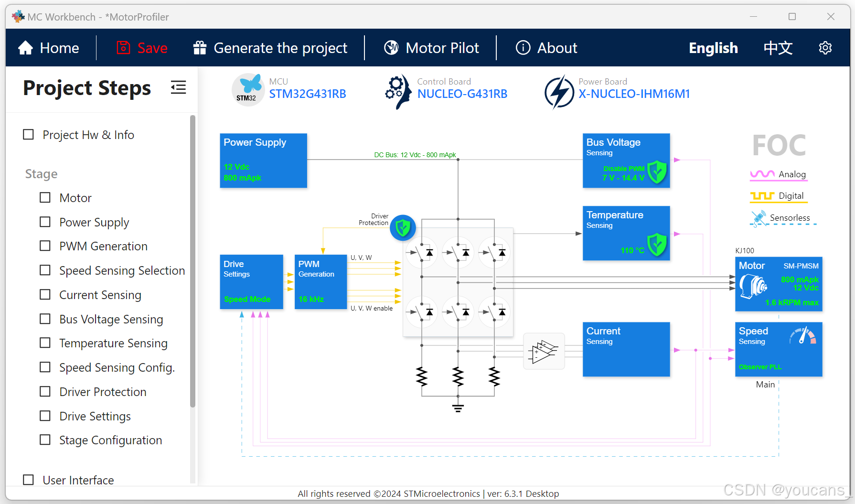Check the PWM Generation checkbox
Screen dimensions: 855x504
(45, 246)
